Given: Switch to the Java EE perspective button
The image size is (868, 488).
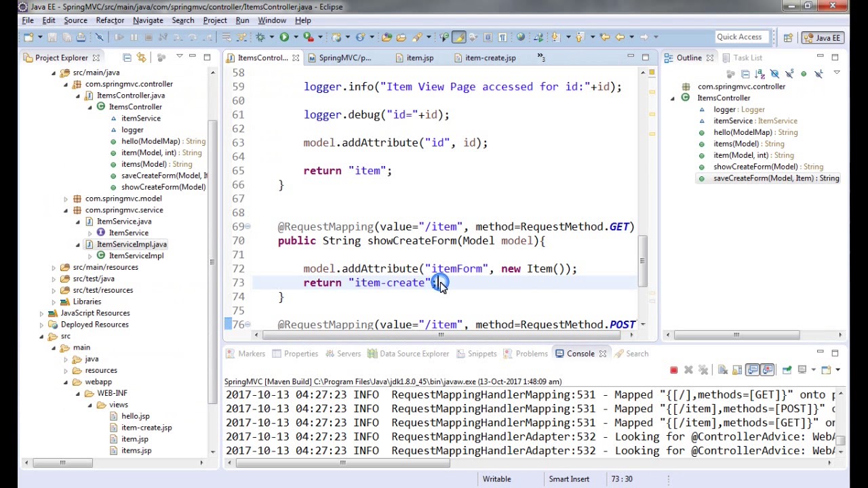Looking at the screenshot, I should click(824, 38).
